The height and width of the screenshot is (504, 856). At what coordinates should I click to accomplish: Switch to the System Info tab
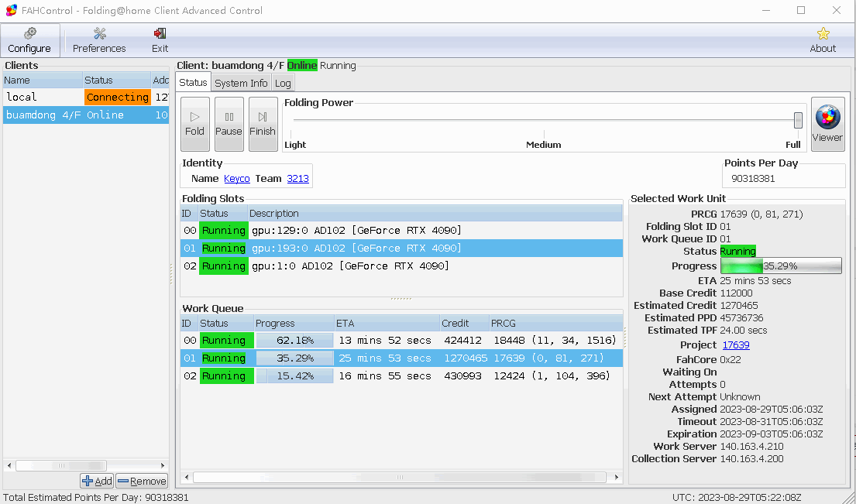pyautogui.click(x=241, y=83)
